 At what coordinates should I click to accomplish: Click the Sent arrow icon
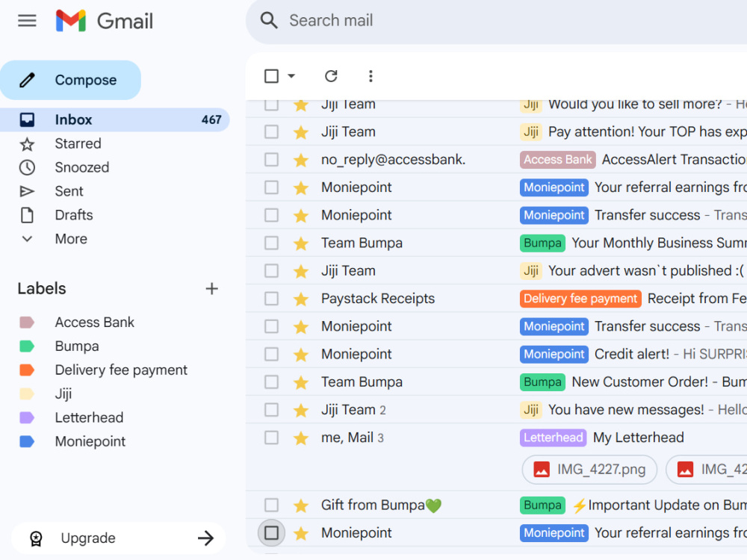tap(27, 191)
